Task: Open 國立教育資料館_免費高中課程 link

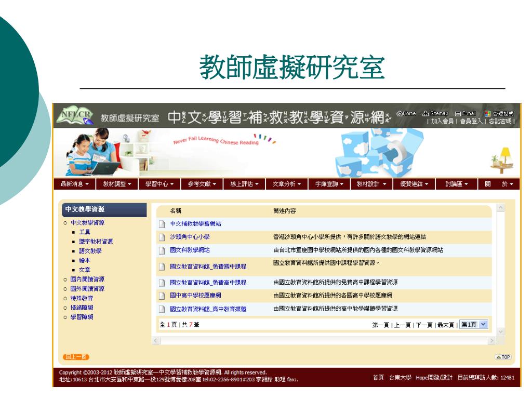Action: coord(208,282)
